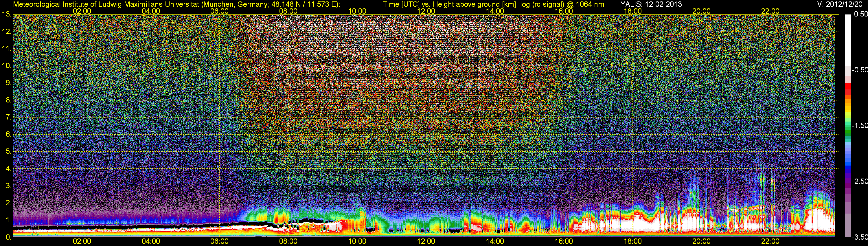Click the 1 km height axis label
The image size is (868, 246).
8,220
